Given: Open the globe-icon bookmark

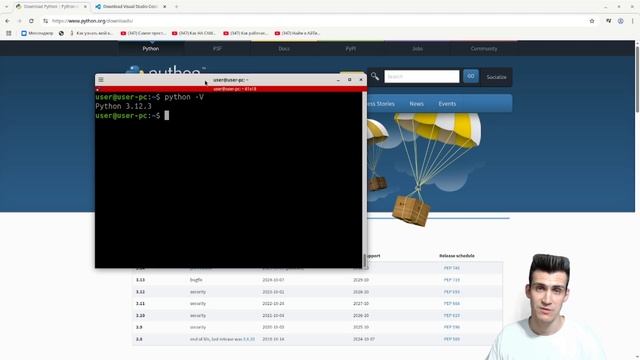Looking at the screenshot, I should 61,33.
